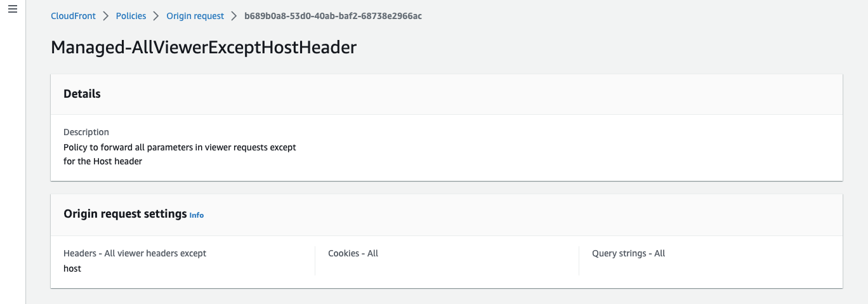Select the Query strings - All label

coord(628,253)
